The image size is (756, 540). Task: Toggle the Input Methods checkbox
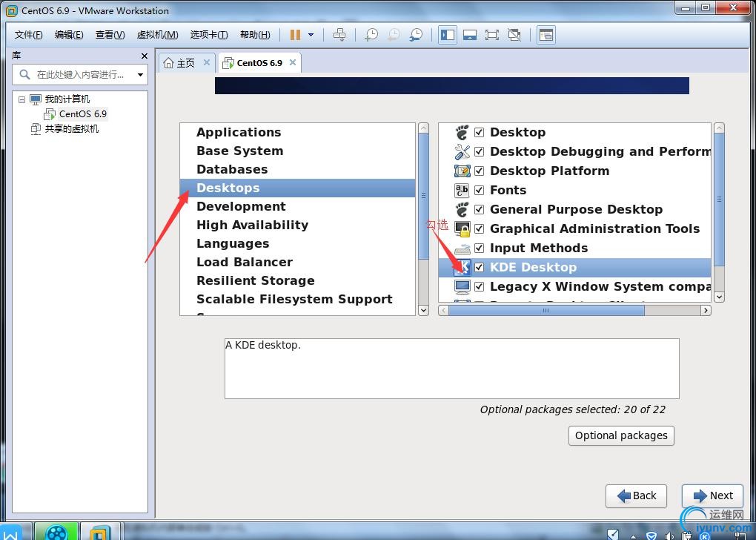480,248
